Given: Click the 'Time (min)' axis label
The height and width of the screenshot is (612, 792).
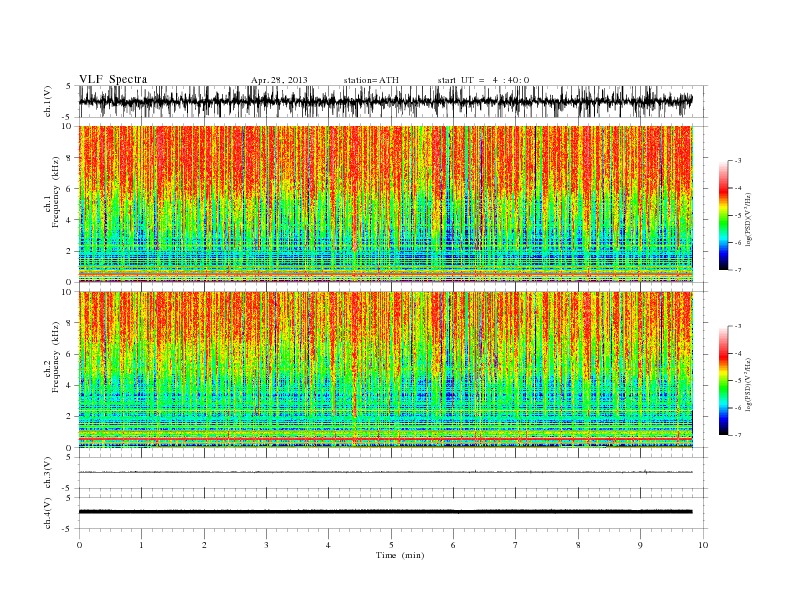Looking at the screenshot, I should (x=400, y=555).
